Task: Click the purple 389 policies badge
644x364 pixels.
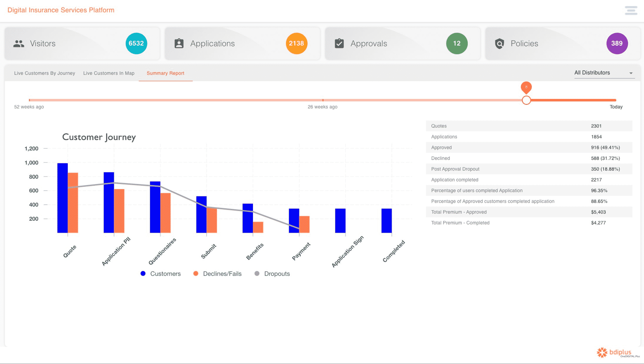Action: pos(617,44)
